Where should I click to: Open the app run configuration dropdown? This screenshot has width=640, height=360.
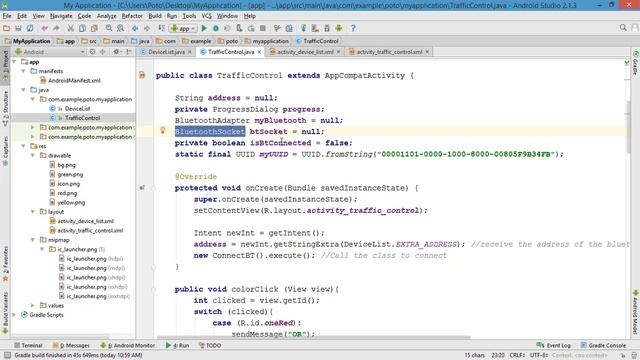pyautogui.click(x=183, y=28)
